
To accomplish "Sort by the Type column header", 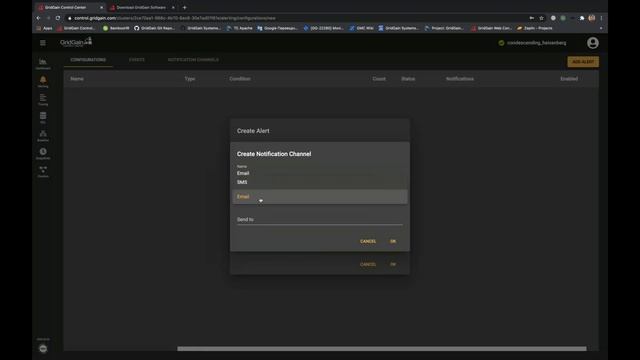I will [x=190, y=79].
